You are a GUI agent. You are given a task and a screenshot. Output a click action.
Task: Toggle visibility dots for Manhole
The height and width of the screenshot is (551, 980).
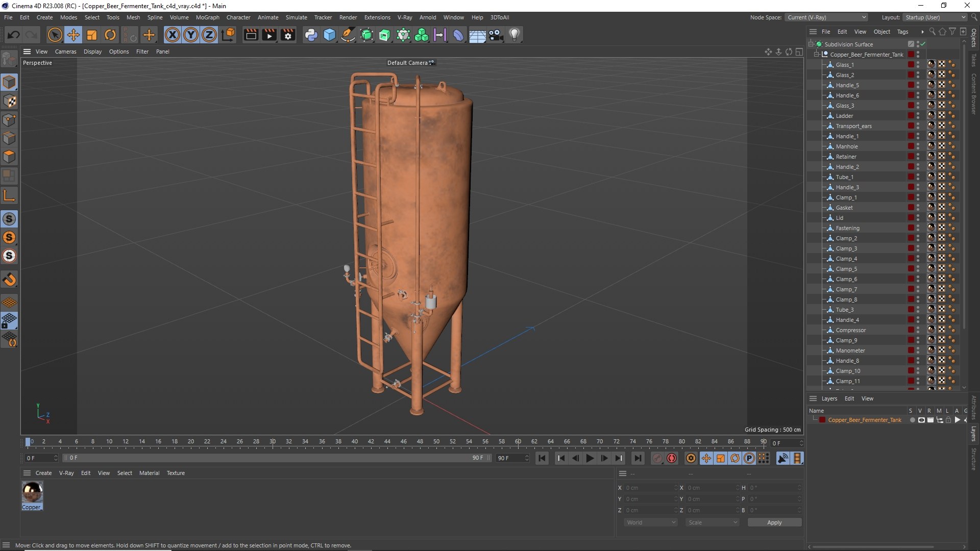tap(918, 146)
